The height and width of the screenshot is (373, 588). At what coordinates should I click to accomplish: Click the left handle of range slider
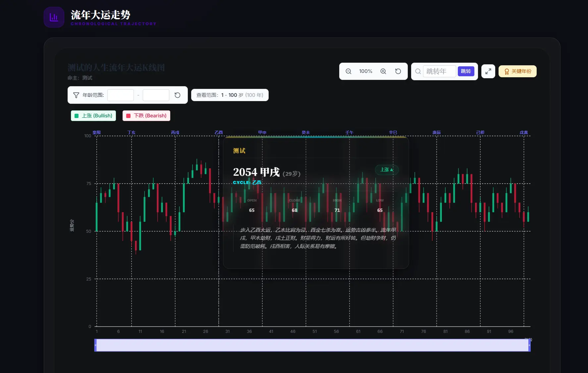coord(95,345)
